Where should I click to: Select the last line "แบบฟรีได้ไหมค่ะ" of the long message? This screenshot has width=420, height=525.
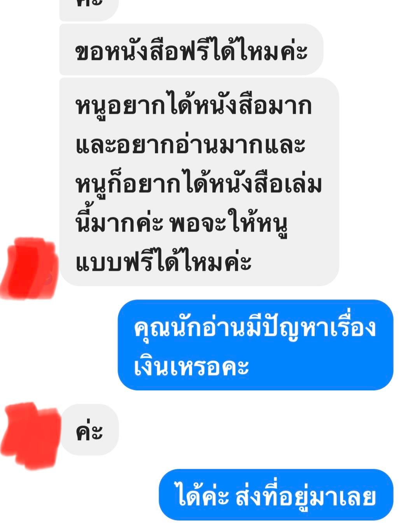[x=163, y=261]
